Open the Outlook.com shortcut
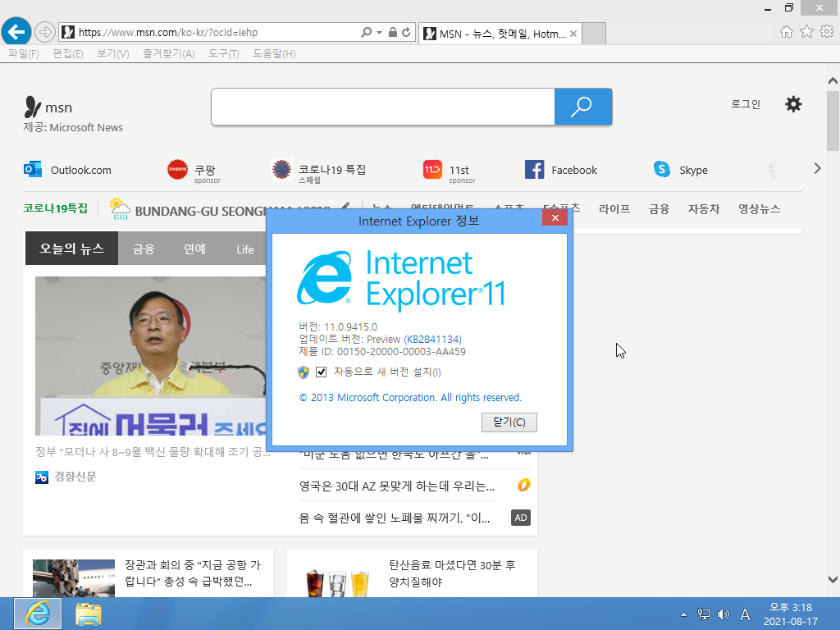The width and height of the screenshot is (840, 630). click(68, 170)
